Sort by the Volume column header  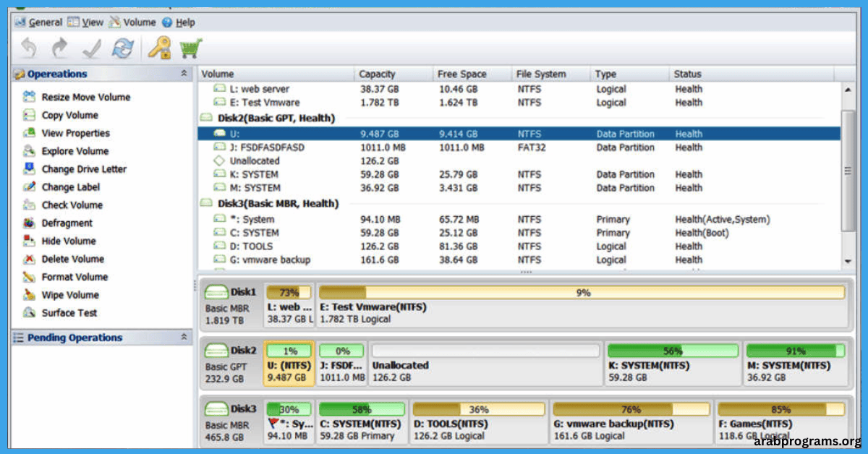point(276,74)
